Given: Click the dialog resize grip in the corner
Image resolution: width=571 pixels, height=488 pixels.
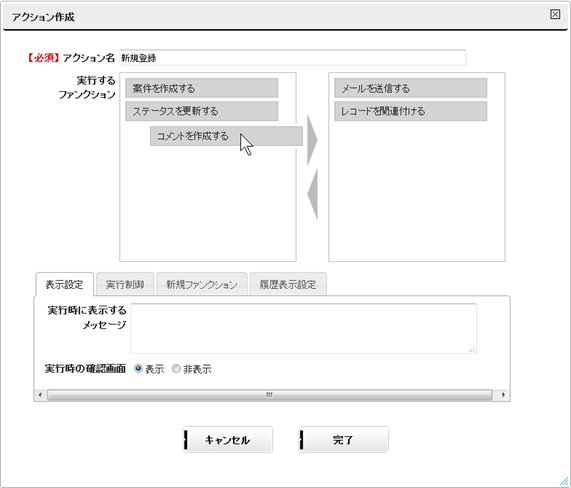Looking at the screenshot, I should (x=564, y=481).
